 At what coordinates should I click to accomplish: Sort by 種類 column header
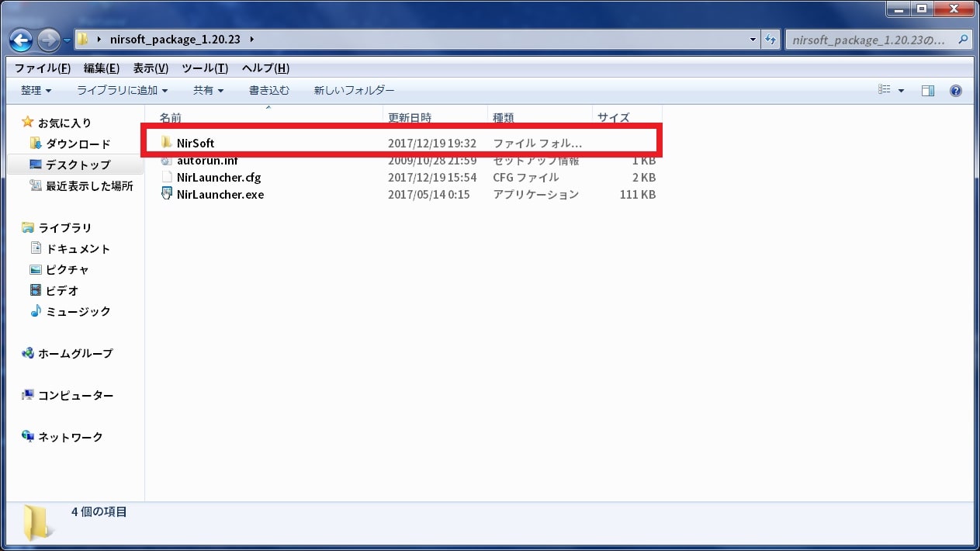click(x=503, y=117)
